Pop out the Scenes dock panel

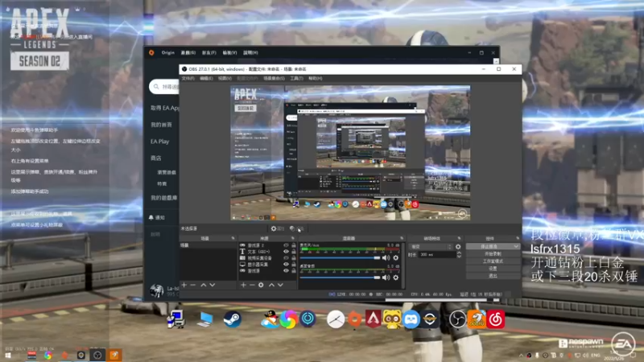click(233, 238)
